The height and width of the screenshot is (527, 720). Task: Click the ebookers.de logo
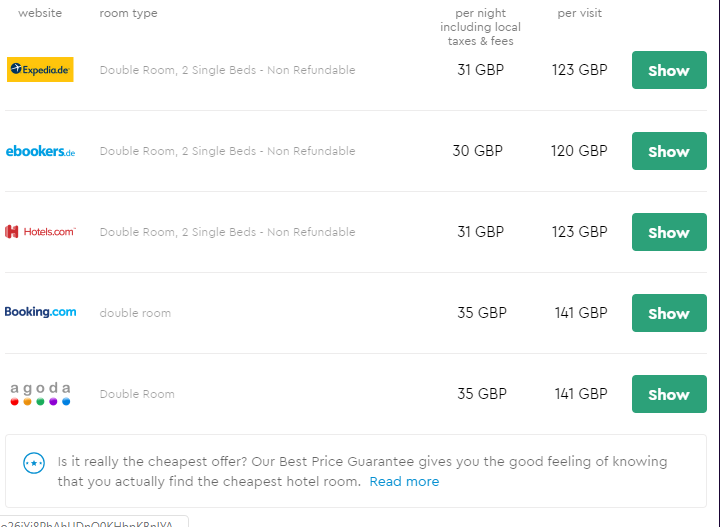(40, 151)
